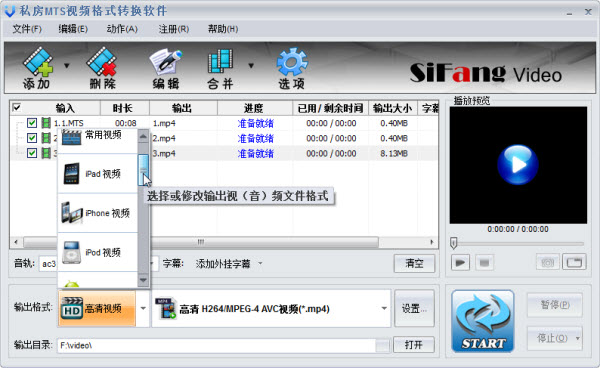600x368 pixels.
Task: Click the 合并 merge videos icon
Action: click(x=220, y=68)
